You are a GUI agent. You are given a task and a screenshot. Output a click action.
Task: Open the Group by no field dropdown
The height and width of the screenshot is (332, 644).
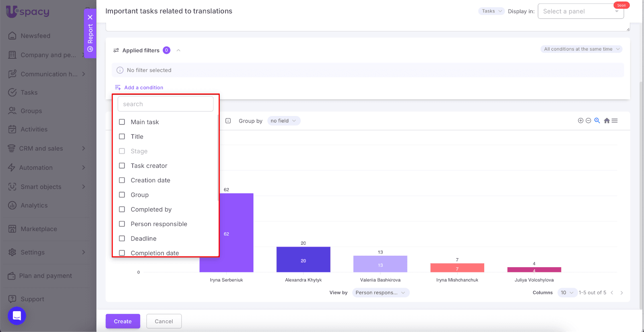click(283, 121)
